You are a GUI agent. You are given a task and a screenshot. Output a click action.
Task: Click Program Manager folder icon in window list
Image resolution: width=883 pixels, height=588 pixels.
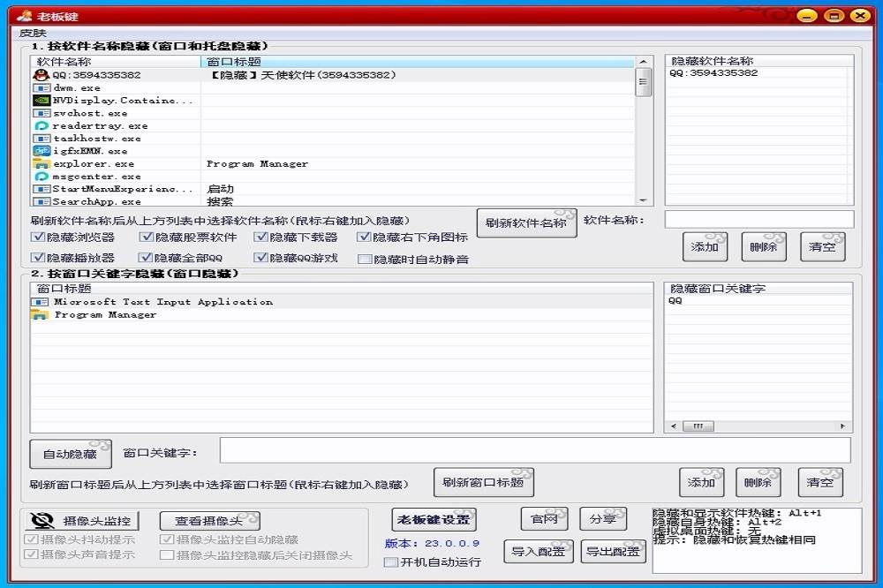click(x=40, y=315)
